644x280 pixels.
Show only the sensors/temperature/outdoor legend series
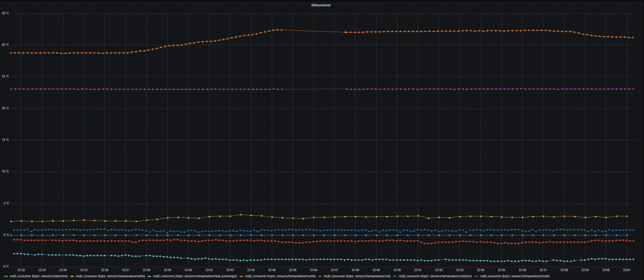[435, 276]
